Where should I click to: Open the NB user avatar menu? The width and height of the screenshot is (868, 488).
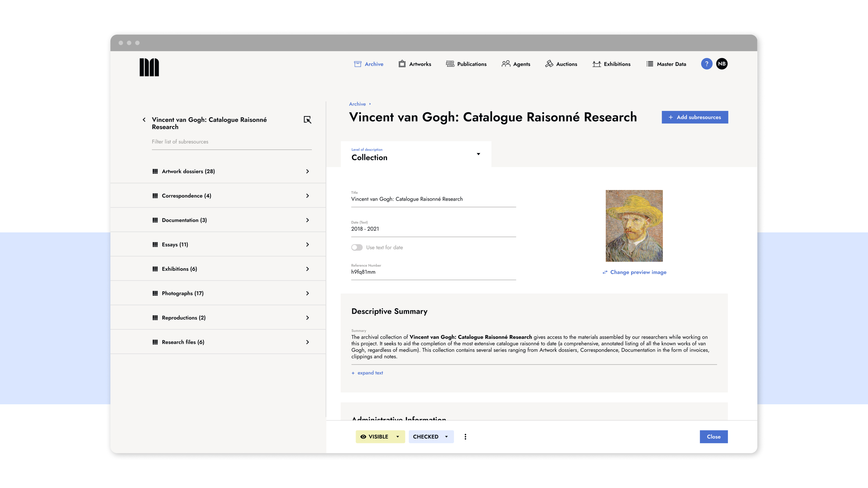[x=721, y=64]
